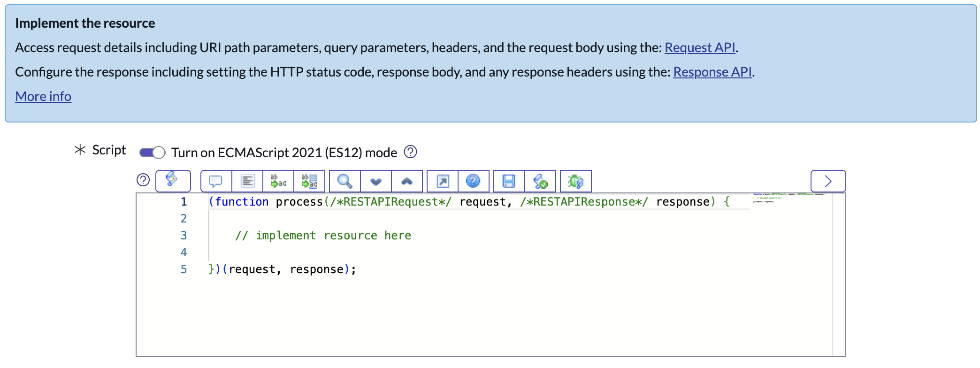
Task: Open the More info link
Action: pyautogui.click(x=43, y=96)
